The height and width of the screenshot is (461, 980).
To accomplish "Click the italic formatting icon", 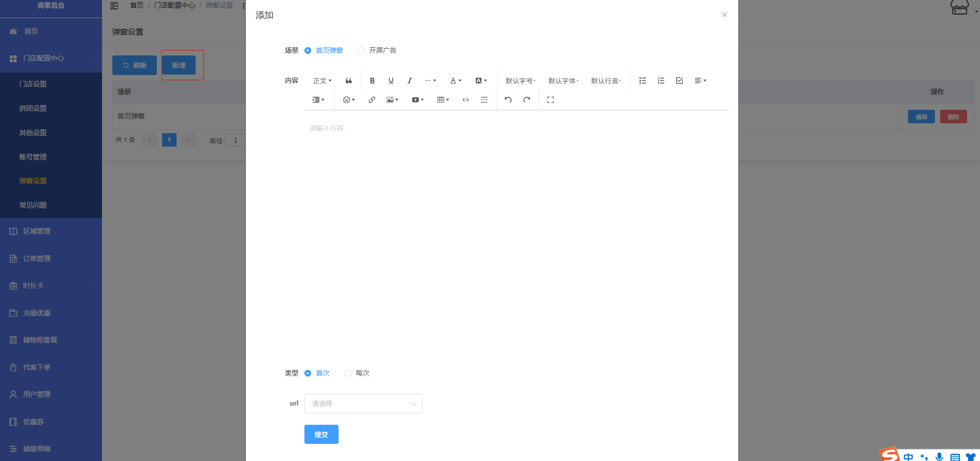I will click(409, 81).
